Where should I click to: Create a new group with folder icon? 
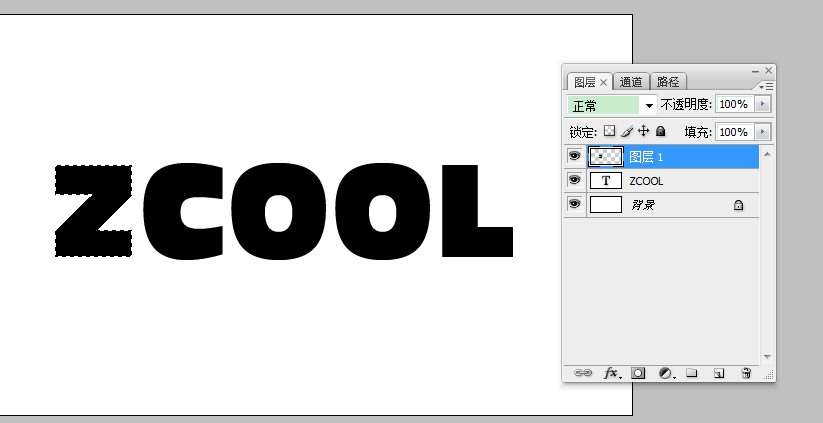(x=692, y=373)
